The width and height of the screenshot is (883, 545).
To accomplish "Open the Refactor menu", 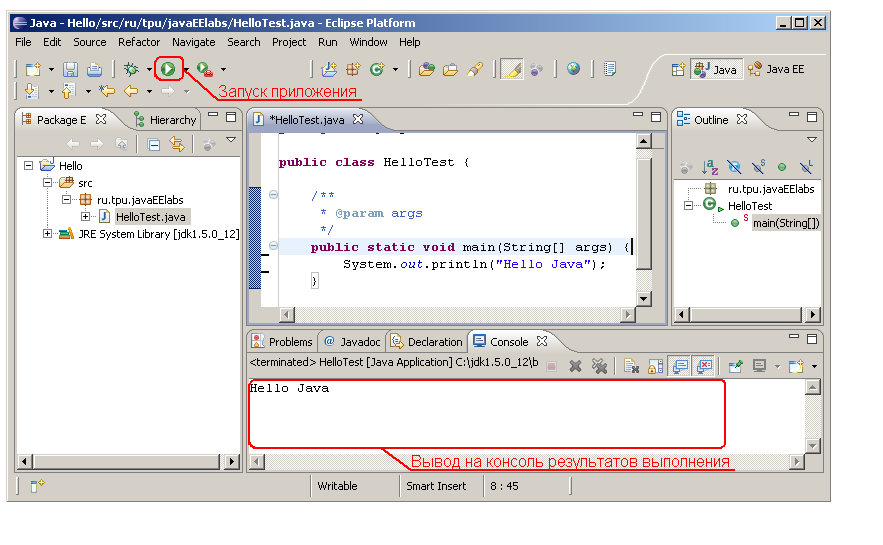I will (139, 42).
